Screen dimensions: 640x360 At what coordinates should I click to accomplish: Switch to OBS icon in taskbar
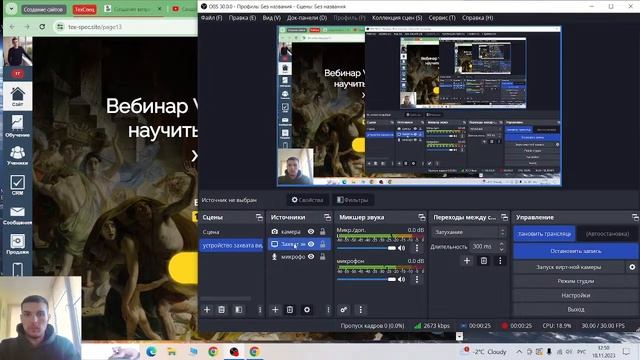234,351
